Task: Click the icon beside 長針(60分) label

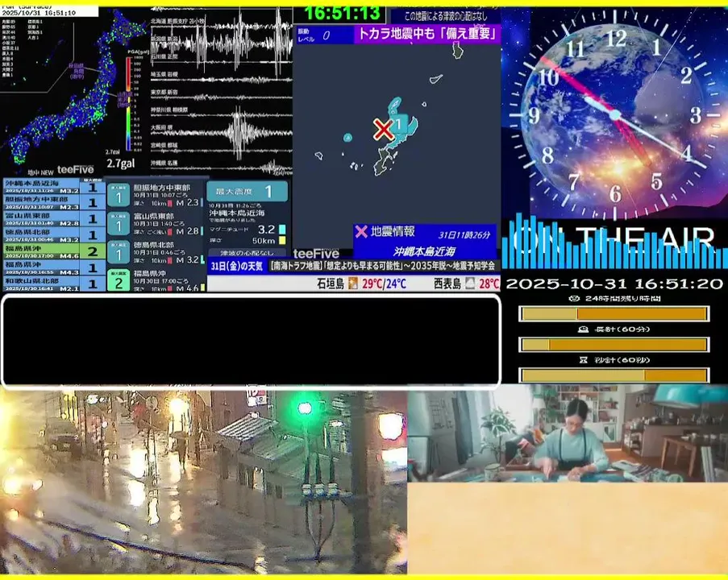Action: (583, 329)
